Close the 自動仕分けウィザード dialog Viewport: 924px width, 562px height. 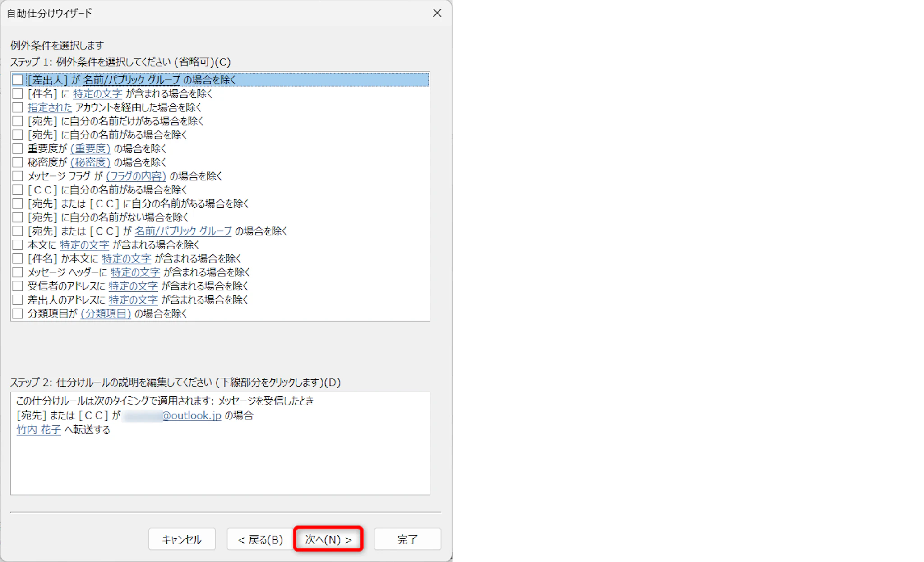click(437, 13)
